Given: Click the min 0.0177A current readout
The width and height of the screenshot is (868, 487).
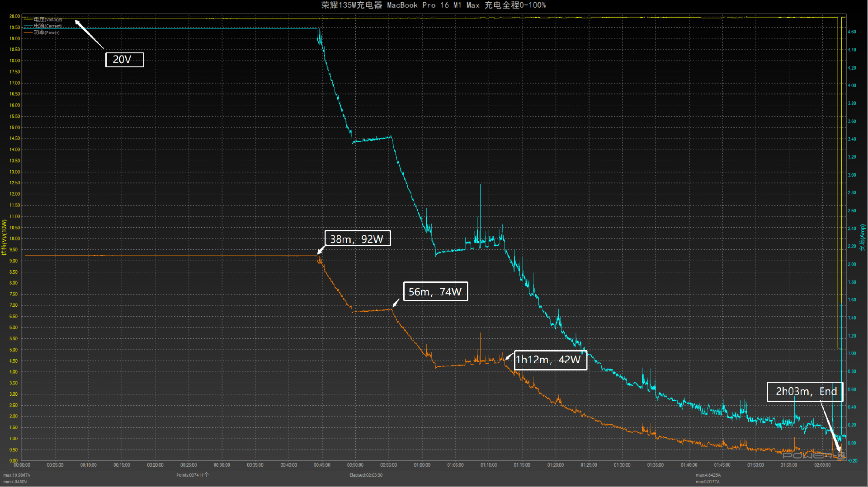Looking at the screenshot, I should tap(707, 482).
